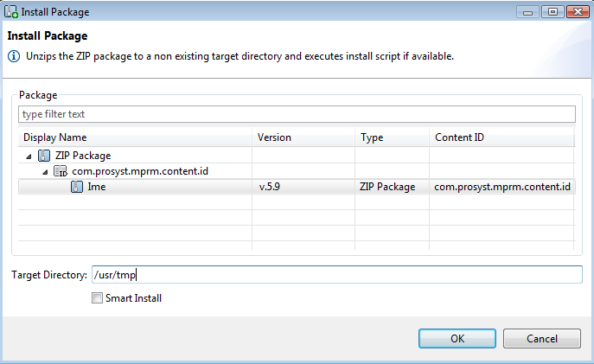Sort by Version column header

[303, 137]
